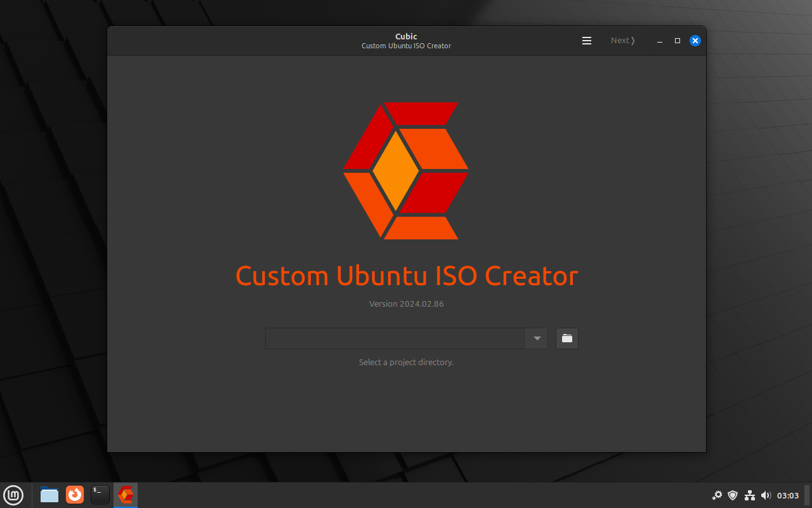Click the "Select a project directory." hint
Image resolution: width=812 pixels, height=508 pixels.
(407, 362)
